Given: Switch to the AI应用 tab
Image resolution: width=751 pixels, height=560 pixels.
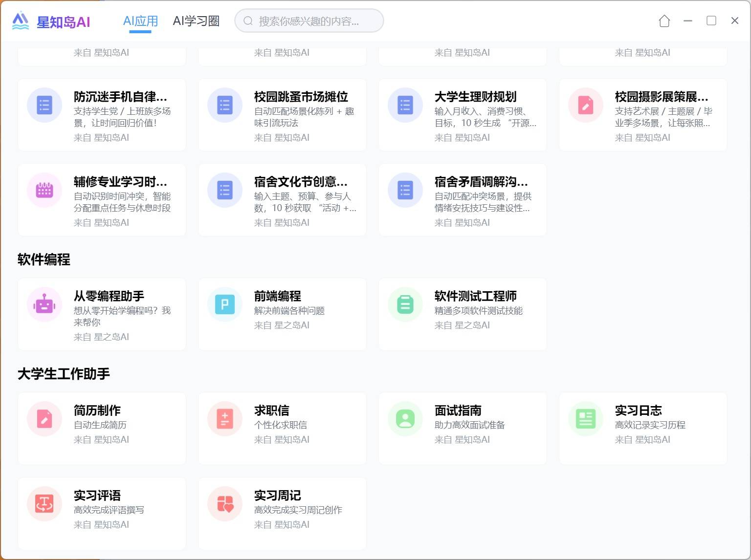Looking at the screenshot, I should pos(140,21).
